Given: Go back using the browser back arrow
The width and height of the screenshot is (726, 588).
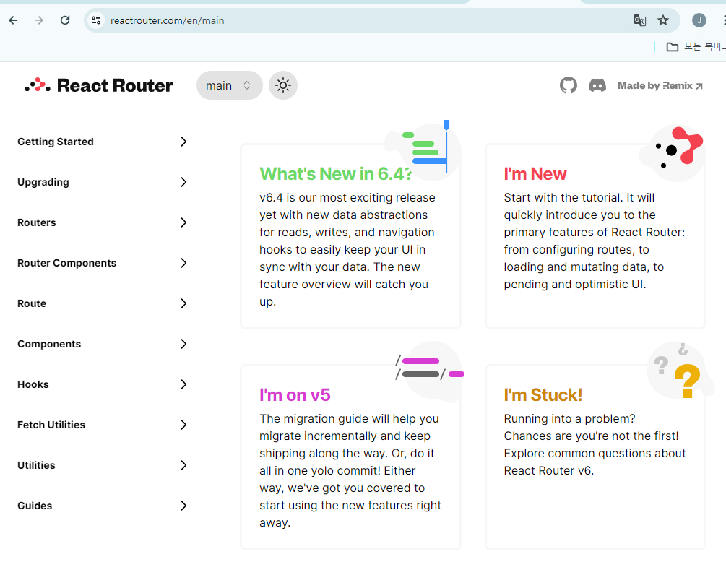Looking at the screenshot, I should click(x=14, y=20).
